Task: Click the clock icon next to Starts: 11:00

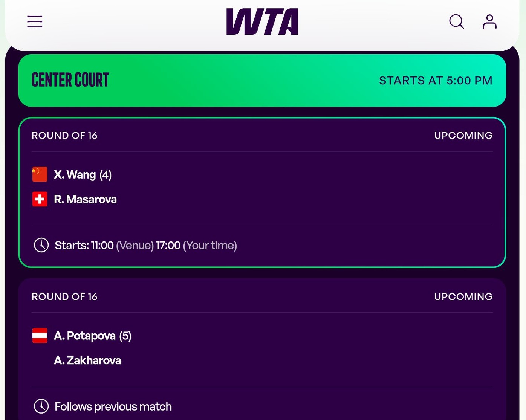Action: pos(41,245)
